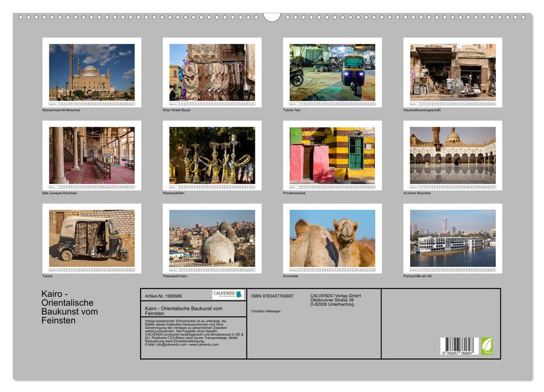Image resolution: width=544 pixels, height=392 pixels.
Task: Open the Al Azhar Moschee courtyard preview
Action: [452, 155]
